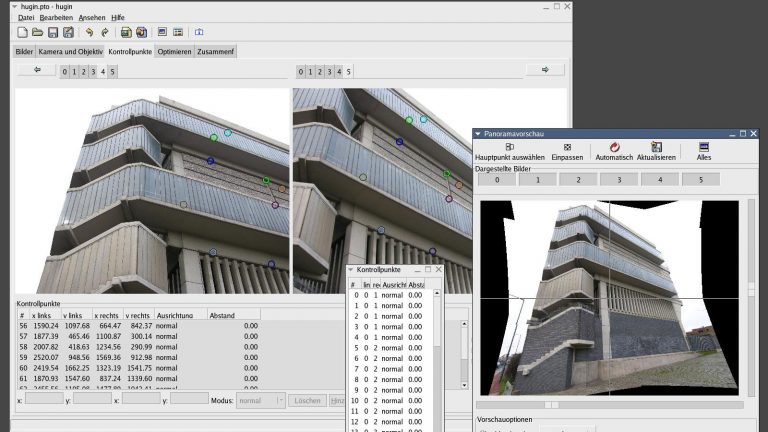This screenshot has width=768, height=432.
Task: Switch to the Optimieren tab
Action: click(x=174, y=51)
